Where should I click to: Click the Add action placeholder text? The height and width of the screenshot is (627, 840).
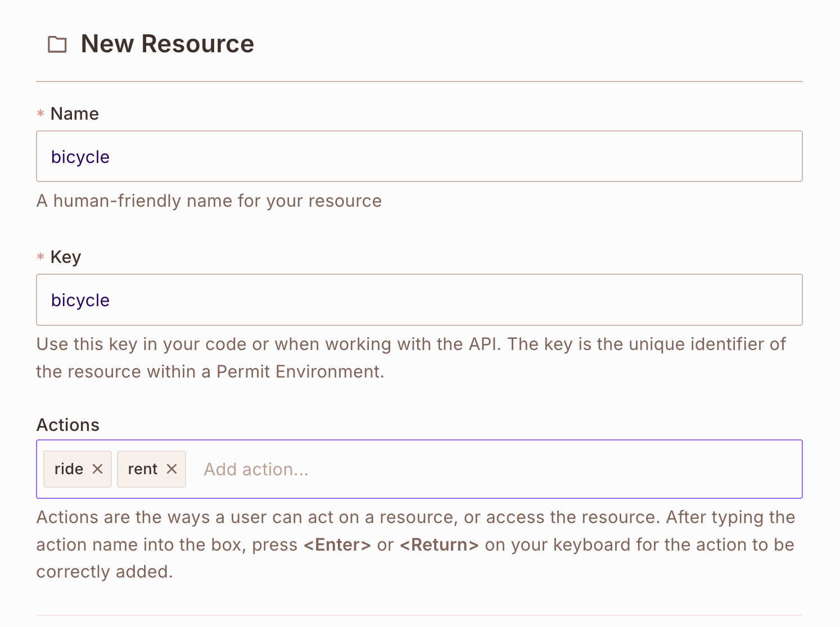[256, 469]
